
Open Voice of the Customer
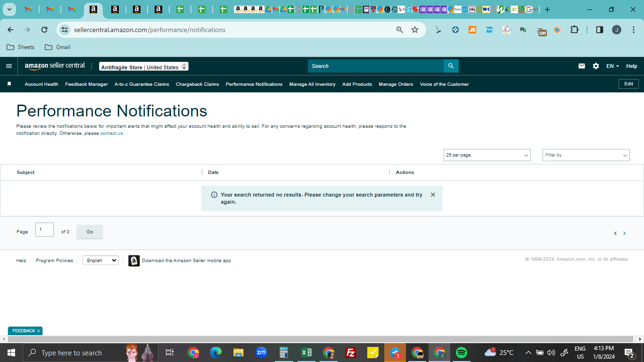tap(445, 84)
